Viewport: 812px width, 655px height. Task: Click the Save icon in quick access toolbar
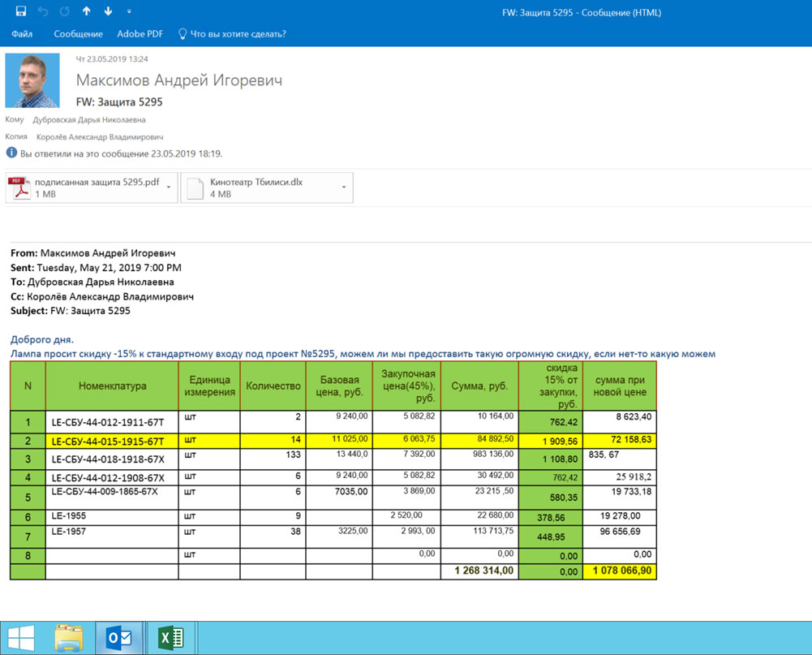(21, 12)
